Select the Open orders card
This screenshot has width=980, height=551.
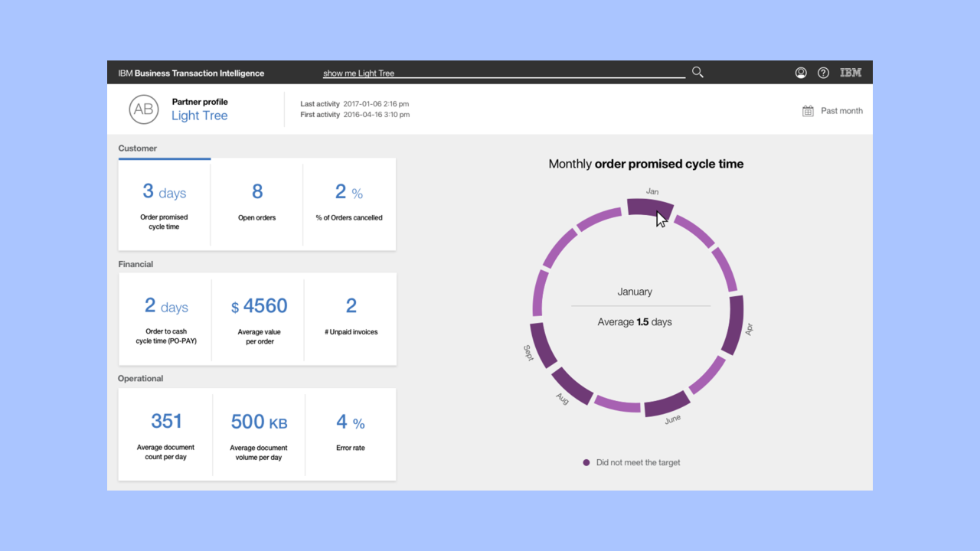coord(257,204)
